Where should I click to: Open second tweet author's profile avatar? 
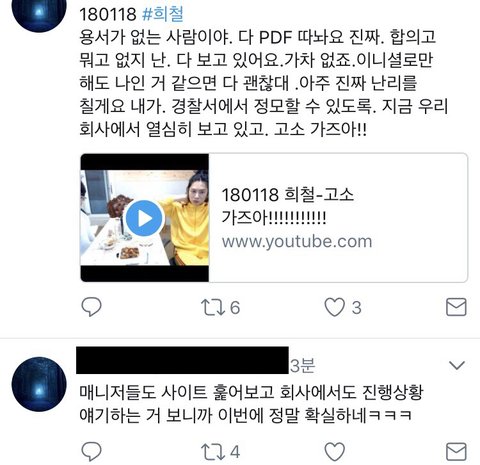click(39, 384)
